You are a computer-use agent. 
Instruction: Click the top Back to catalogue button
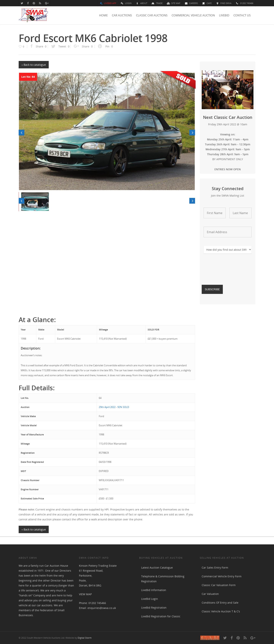point(34,65)
